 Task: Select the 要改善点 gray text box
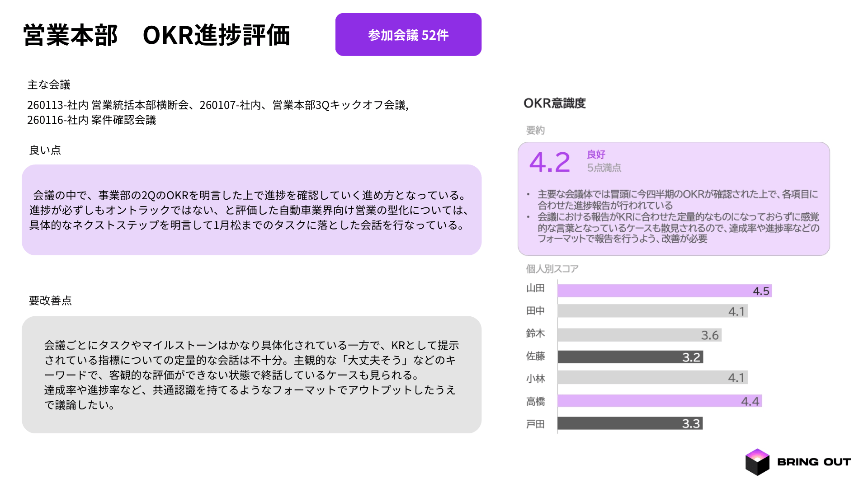pos(251,375)
